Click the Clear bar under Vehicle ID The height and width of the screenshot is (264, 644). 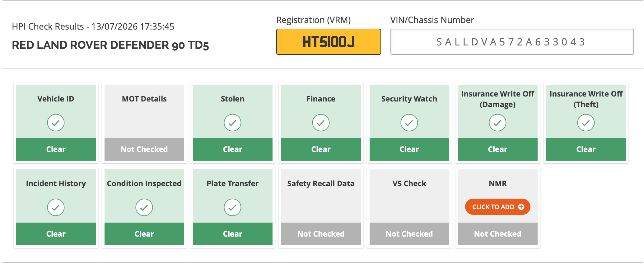tap(56, 149)
